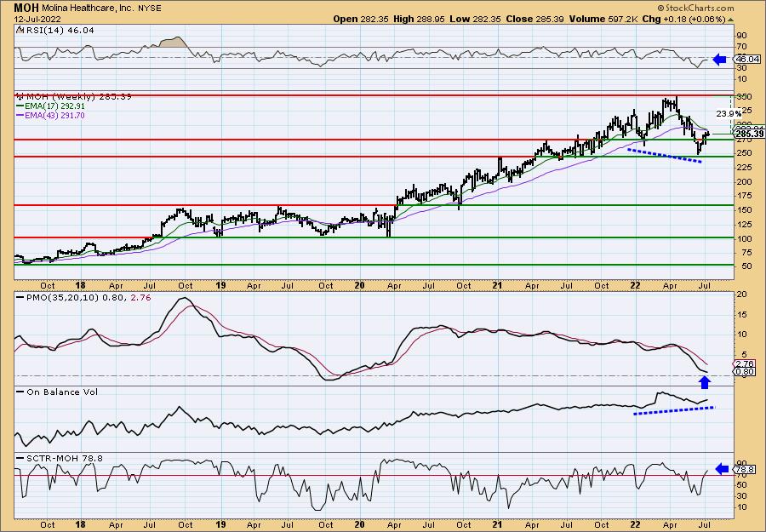Open the StockCharts.com copyright link
Screen dimensions: 766x532
click(695, 8)
